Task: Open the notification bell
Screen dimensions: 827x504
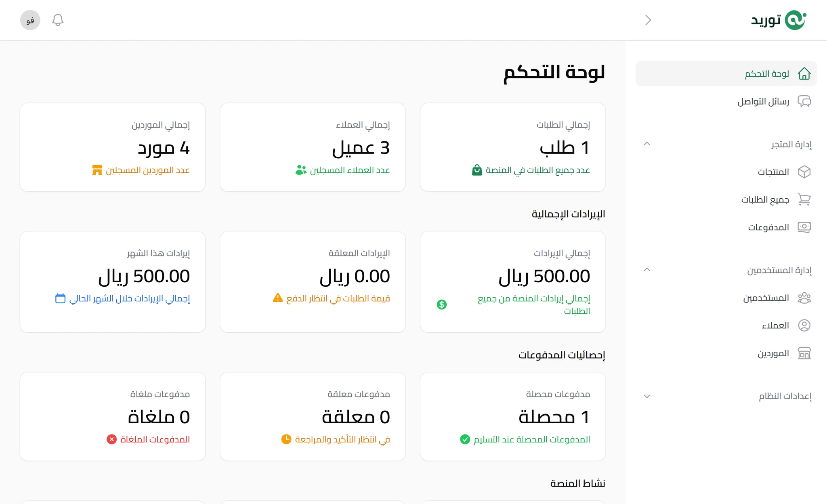Action: (57, 20)
